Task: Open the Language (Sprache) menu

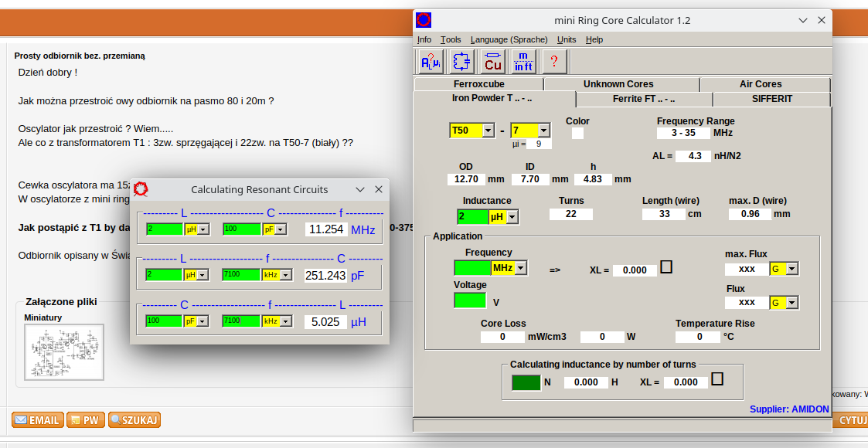Action: coord(509,39)
